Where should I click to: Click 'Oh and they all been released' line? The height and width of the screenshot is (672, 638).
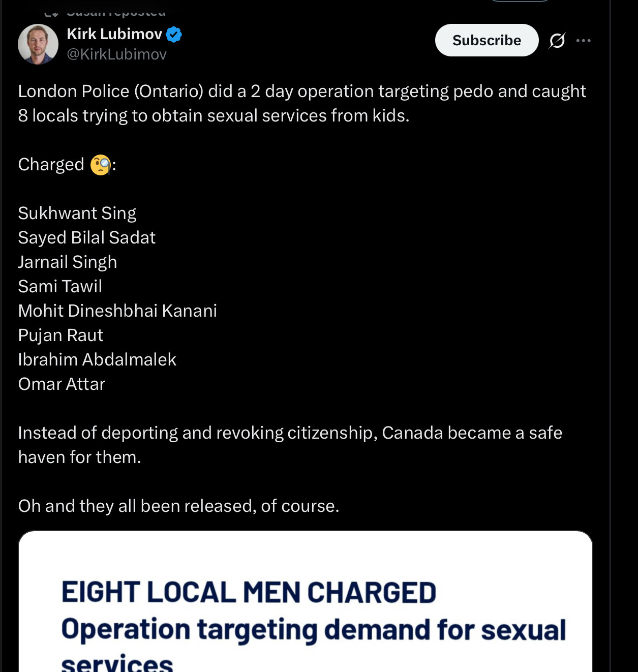click(x=178, y=506)
